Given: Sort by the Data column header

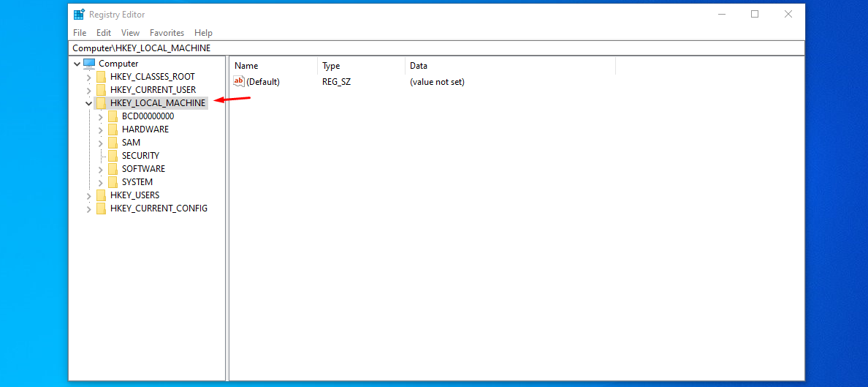Looking at the screenshot, I should click(x=511, y=66).
